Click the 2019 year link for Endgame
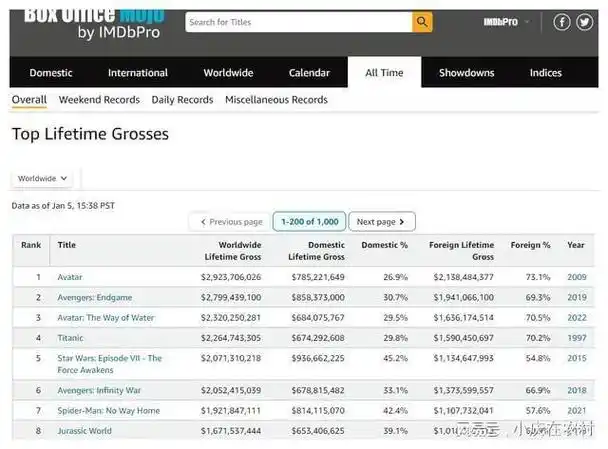 575,297
